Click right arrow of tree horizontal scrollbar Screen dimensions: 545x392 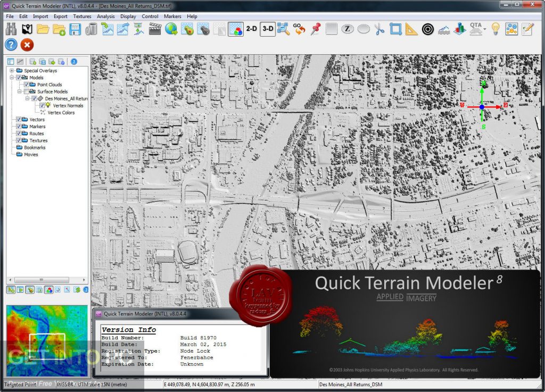point(84,280)
